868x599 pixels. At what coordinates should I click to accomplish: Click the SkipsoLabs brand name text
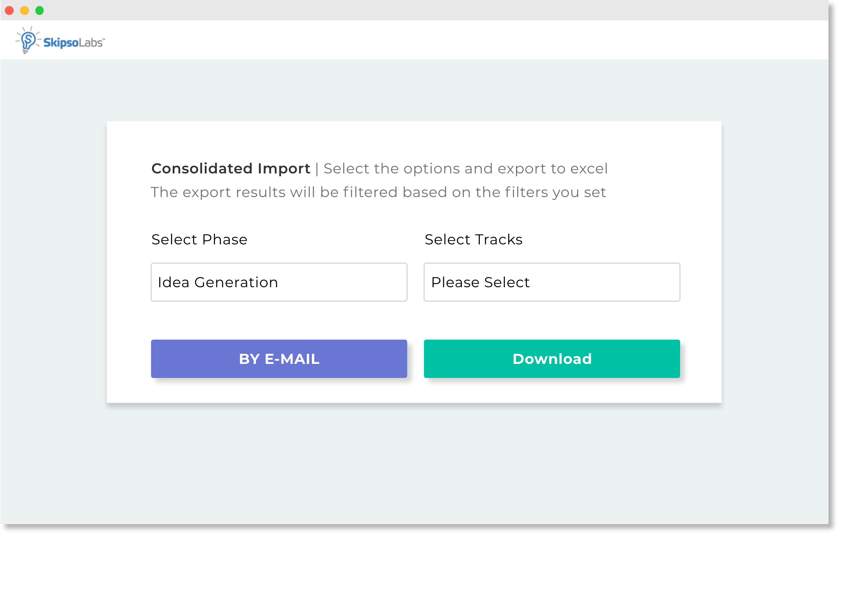[74, 43]
